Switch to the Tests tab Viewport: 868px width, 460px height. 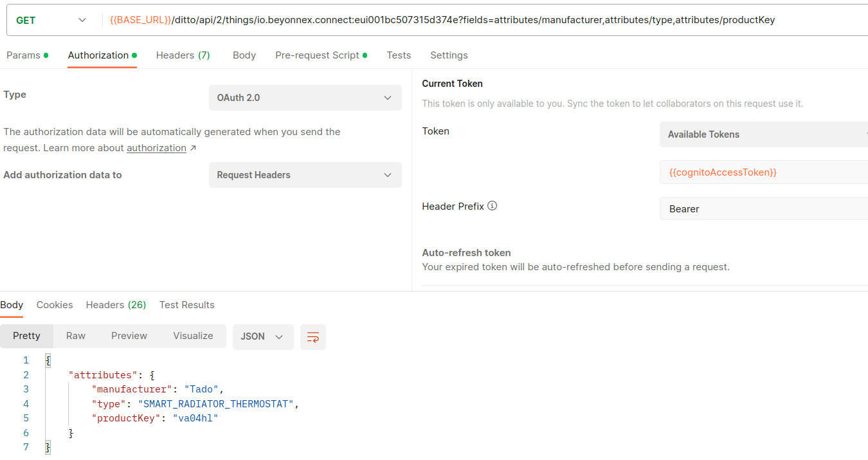(399, 55)
